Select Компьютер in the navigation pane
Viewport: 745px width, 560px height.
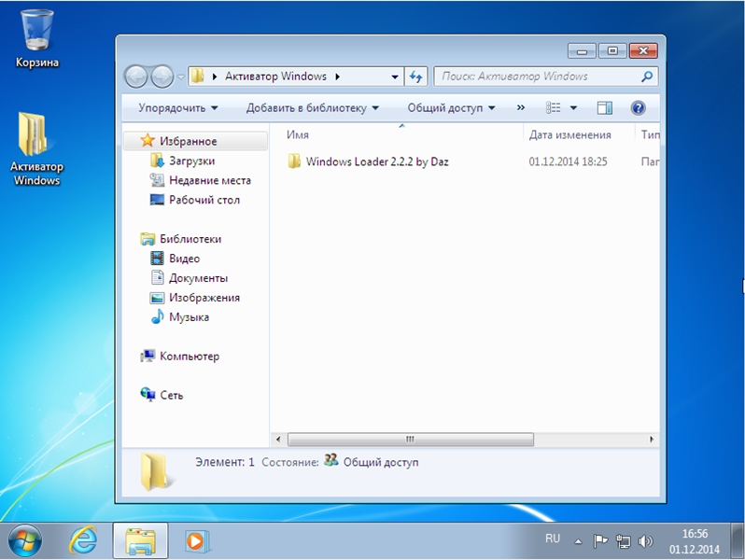click(190, 357)
